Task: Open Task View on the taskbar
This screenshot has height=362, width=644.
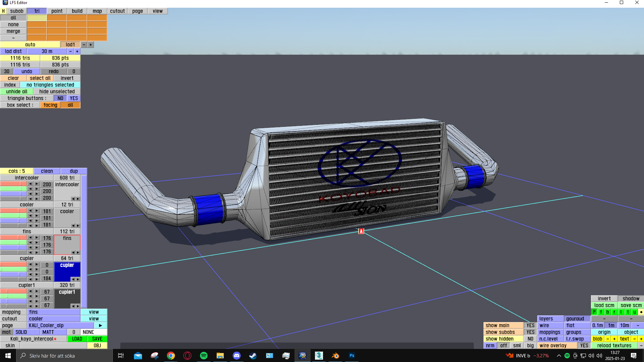Action: point(121,356)
